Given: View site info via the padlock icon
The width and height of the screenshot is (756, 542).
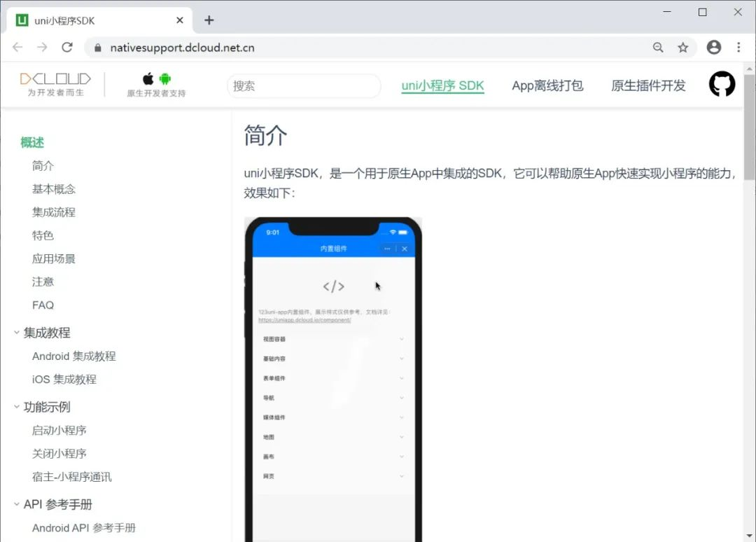Looking at the screenshot, I should click(98, 48).
